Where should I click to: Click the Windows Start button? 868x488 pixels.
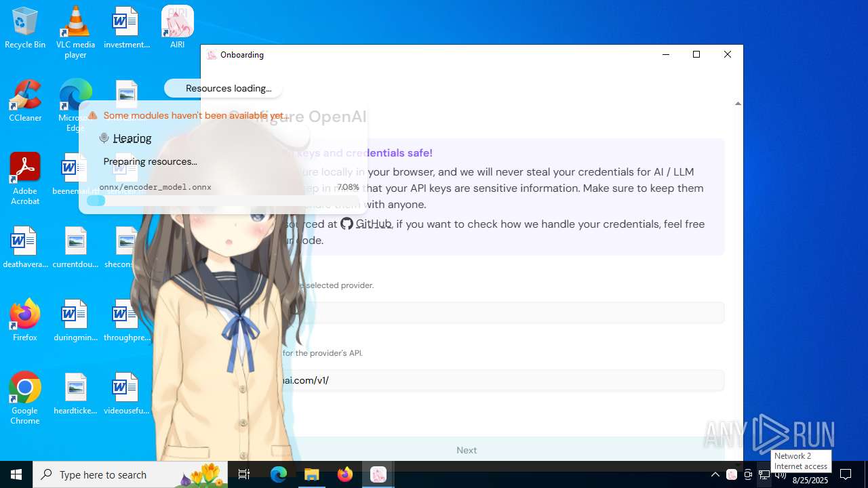[16, 474]
